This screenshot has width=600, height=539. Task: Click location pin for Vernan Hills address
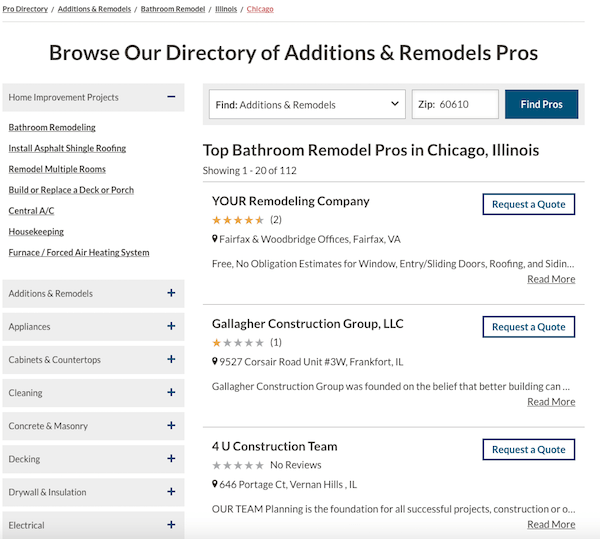[x=215, y=484]
